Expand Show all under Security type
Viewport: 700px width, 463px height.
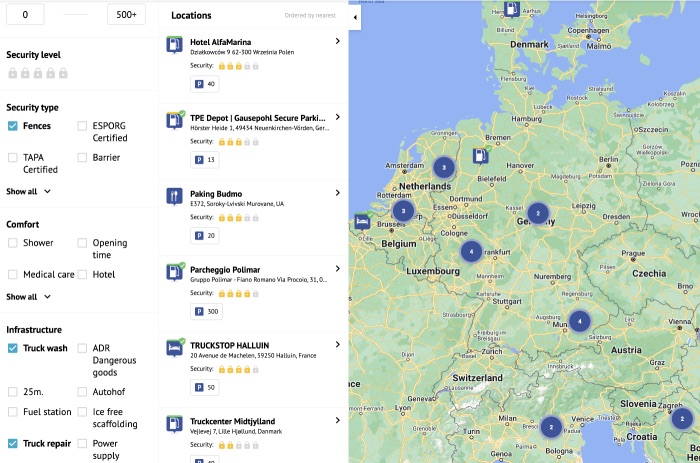28,192
